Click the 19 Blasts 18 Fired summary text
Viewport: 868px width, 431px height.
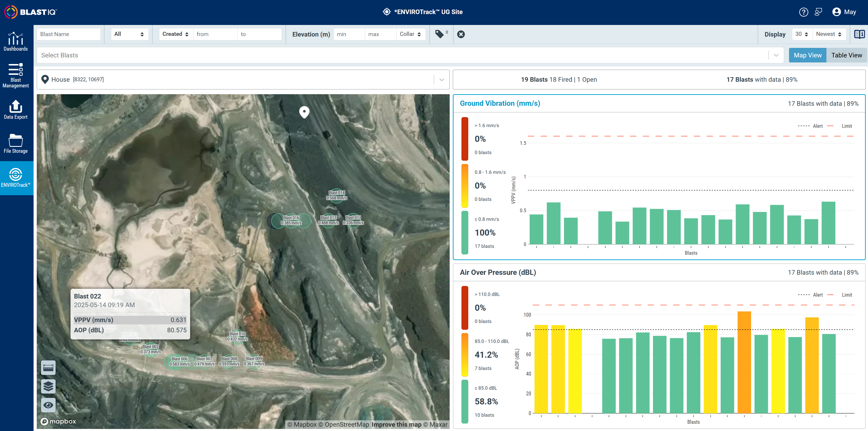click(559, 79)
